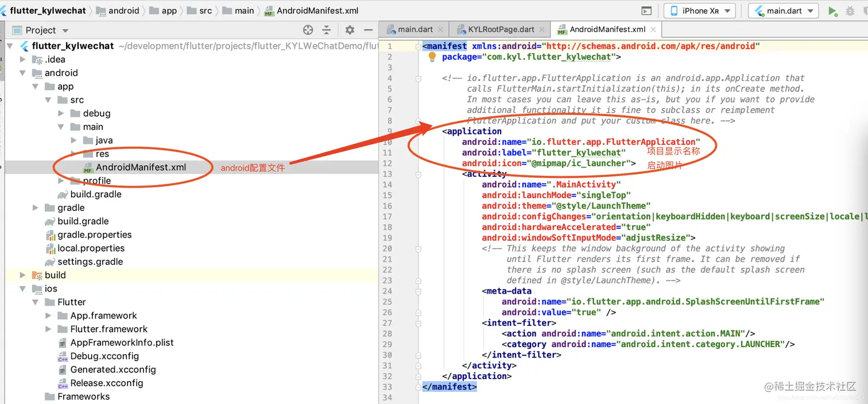Click Locate/Scroll from Source target icon
This screenshot has height=404, width=868.
(x=308, y=30)
